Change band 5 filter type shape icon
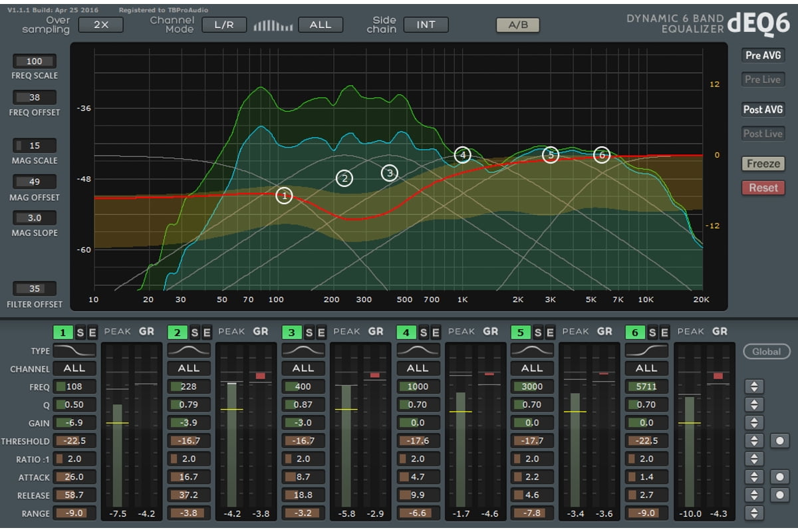The width and height of the screenshot is (798, 532). [x=532, y=350]
